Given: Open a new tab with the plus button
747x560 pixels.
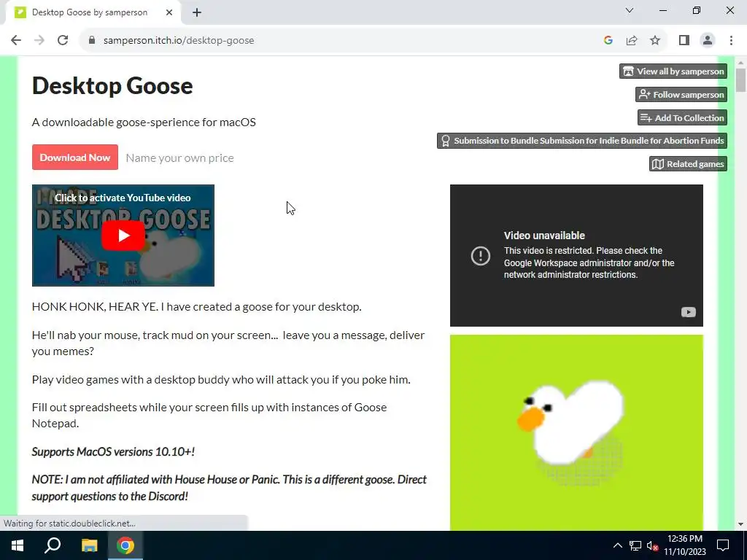Looking at the screenshot, I should [197, 12].
